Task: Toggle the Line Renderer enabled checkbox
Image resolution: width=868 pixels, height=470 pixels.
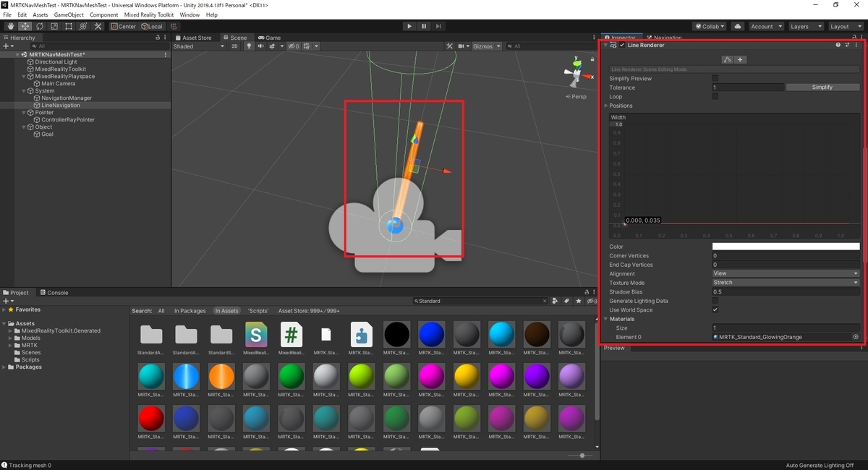Action: point(622,45)
